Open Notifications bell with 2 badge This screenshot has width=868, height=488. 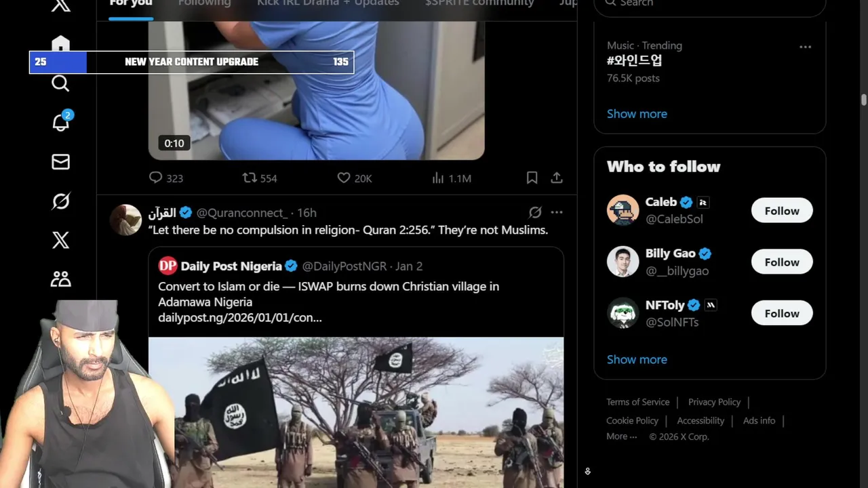pos(61,121)
